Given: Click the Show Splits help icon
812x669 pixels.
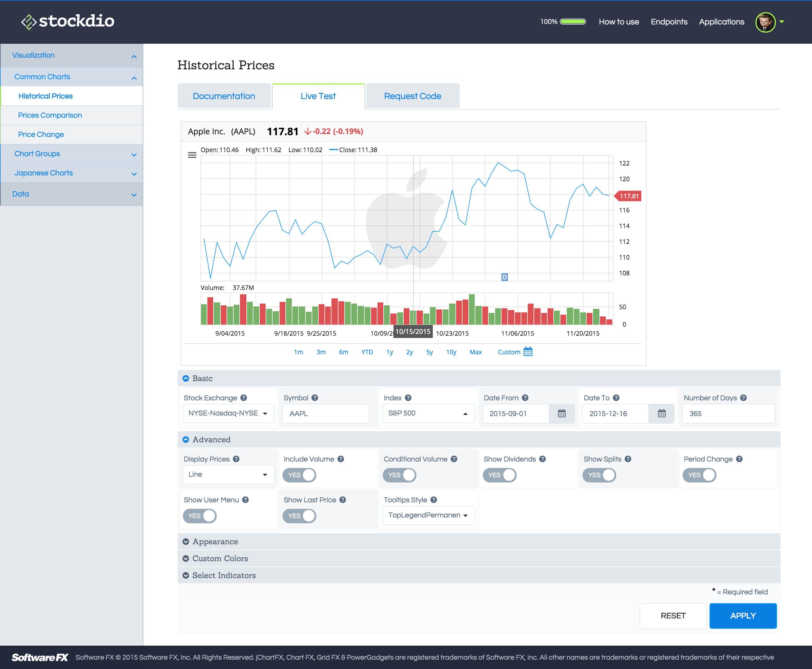Looking at the screenshot, I should (x=628, y=459).
